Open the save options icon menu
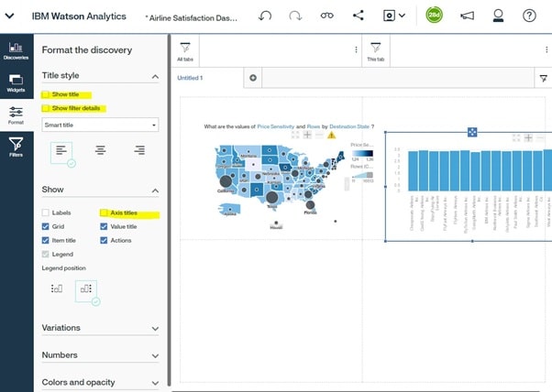The height and width of the screenshot is (392, 552). tap(394, 16)
